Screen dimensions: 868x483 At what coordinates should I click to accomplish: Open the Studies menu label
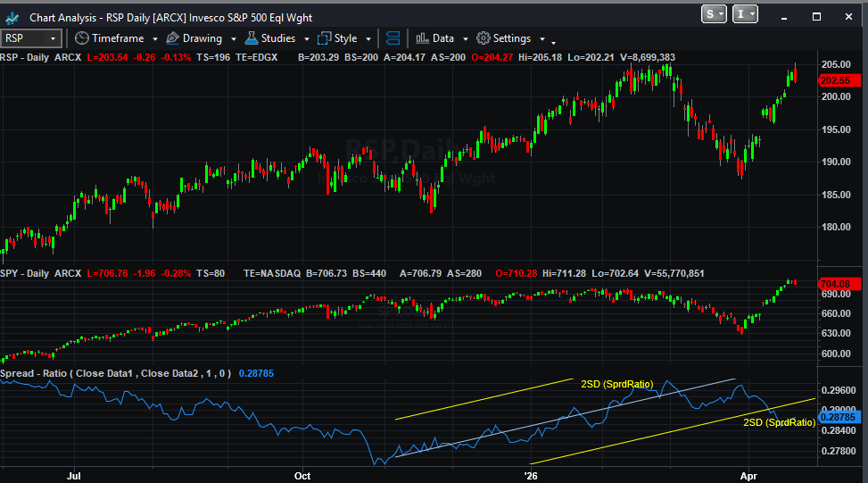click(x=278, y=38)
